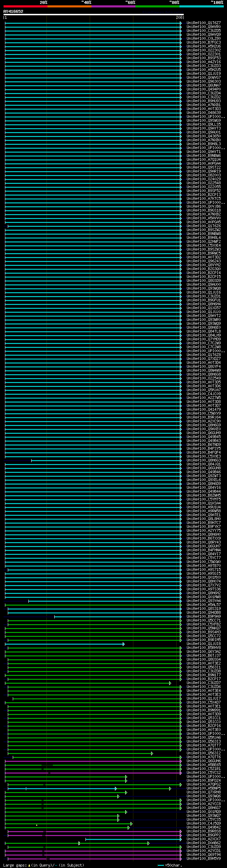Select hit label UniRef100_A5BE65
This screenshot has height=868, width=227.
click(204, 765)
